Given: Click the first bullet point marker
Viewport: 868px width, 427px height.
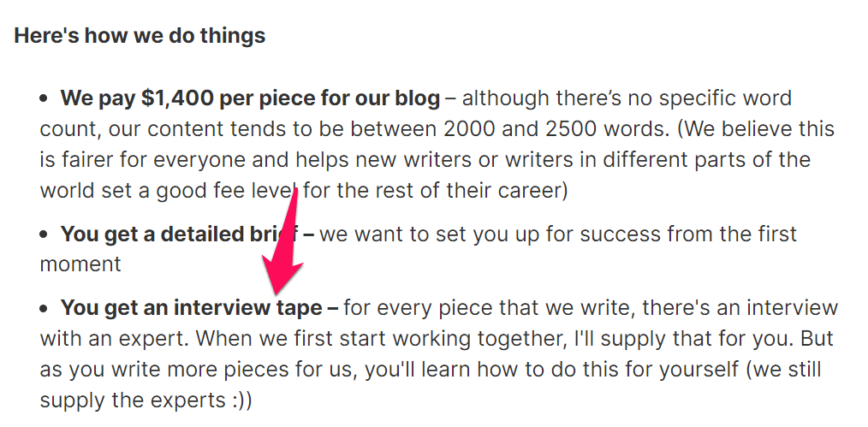Looking at the screenshot, I should [45, 99].
